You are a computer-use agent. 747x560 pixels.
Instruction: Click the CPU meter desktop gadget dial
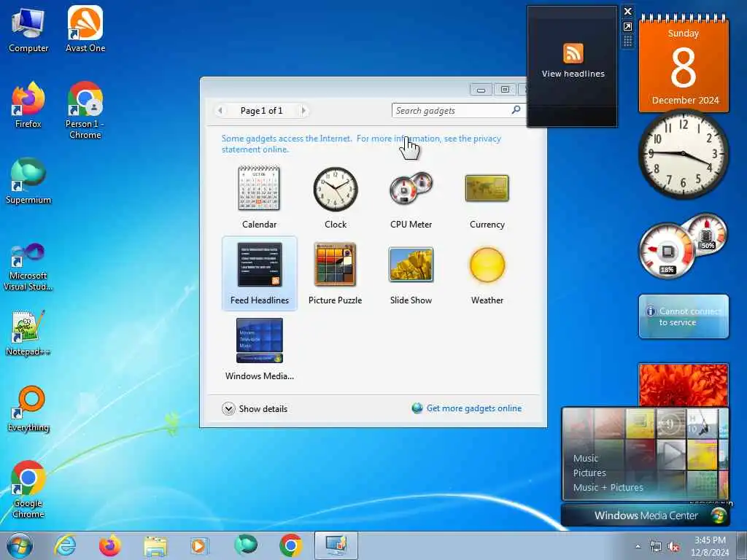pyautogui.click(x=667, y=251)
